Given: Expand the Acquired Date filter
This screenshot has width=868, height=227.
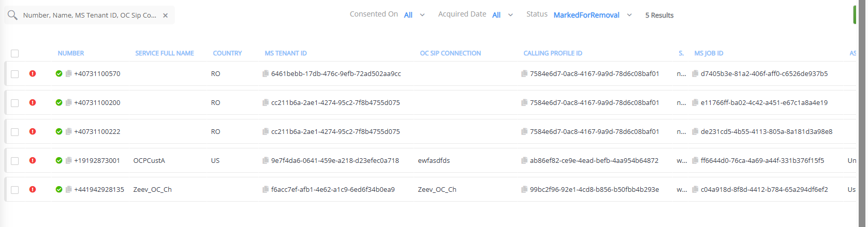Looking at the screenshot, I should pos(502,15).
